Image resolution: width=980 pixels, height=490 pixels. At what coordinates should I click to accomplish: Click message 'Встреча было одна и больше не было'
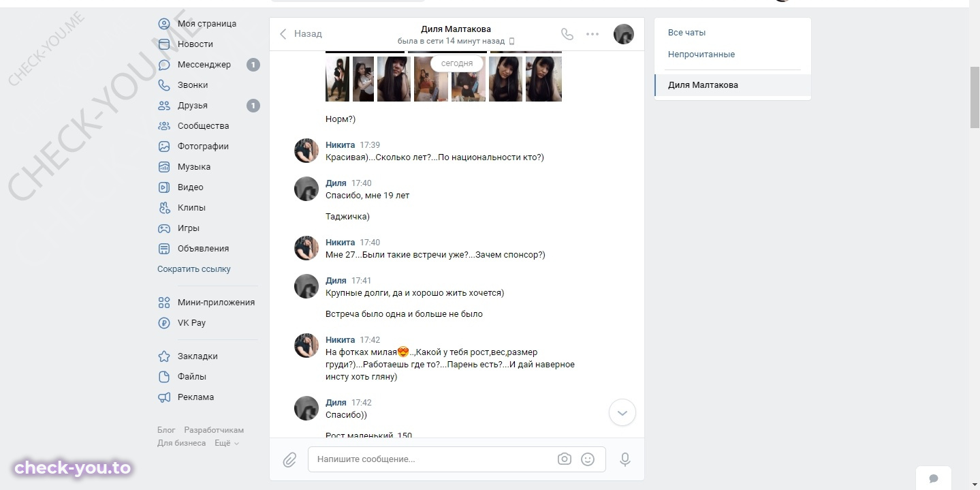point(404,314)
